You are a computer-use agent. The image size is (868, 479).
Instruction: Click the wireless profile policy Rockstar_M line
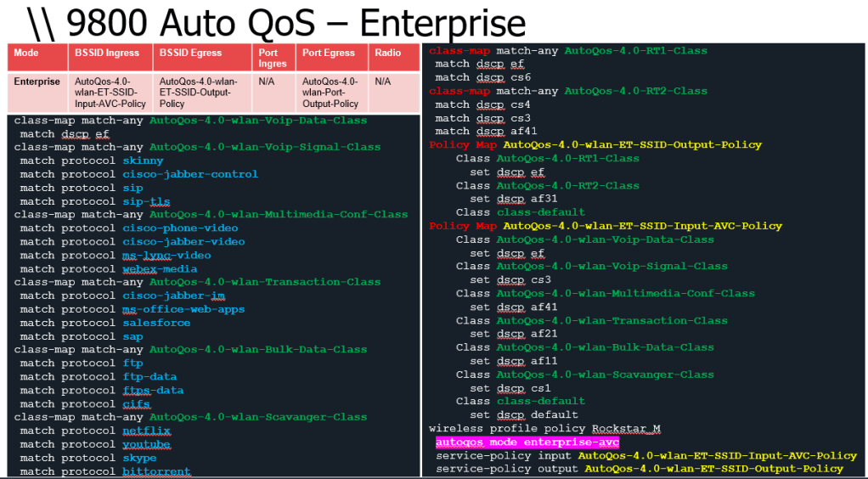pyautogui.click(x=544, y=429)
